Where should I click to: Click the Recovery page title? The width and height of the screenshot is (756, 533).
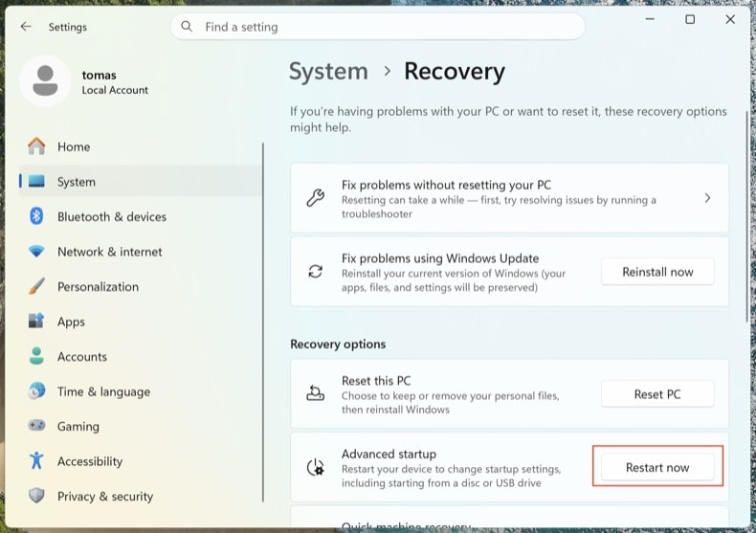(455, 72)
